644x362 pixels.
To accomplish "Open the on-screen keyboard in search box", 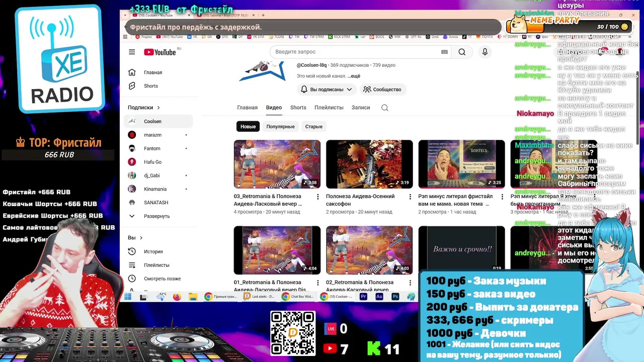I will 444,52.
